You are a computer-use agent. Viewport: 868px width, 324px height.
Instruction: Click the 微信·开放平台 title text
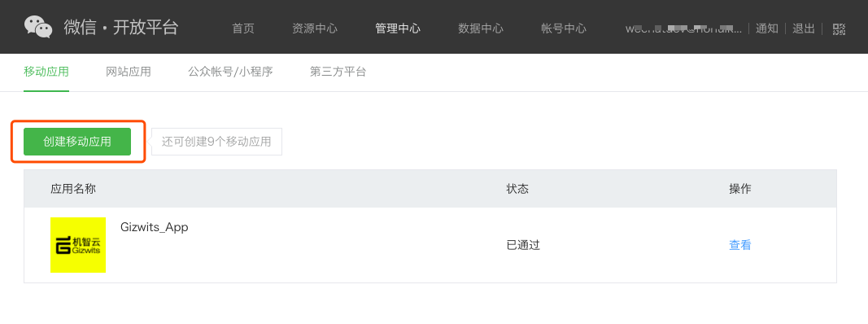pyautogui.click(x=121, y=28)
